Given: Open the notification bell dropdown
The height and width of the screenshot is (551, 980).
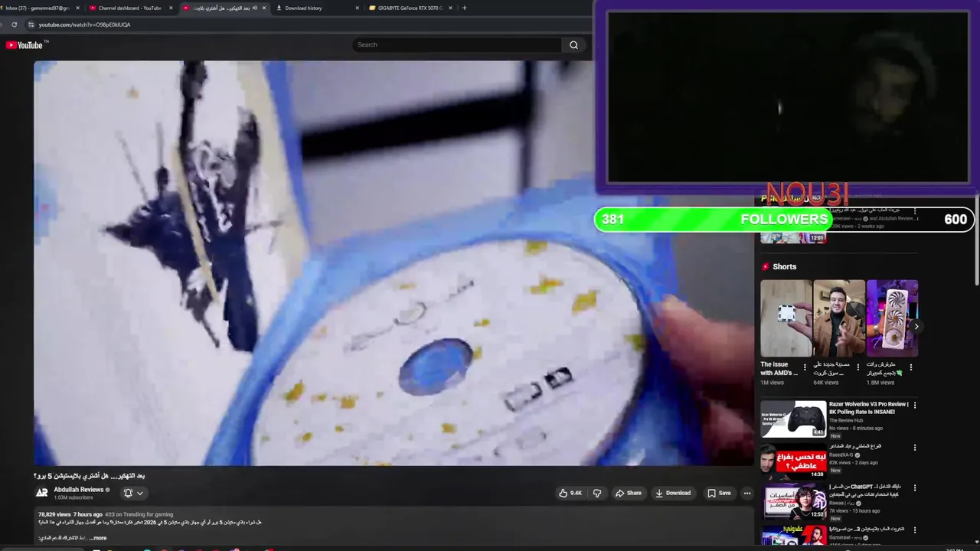Looking at the screenshot, I should tap(134, 493).
